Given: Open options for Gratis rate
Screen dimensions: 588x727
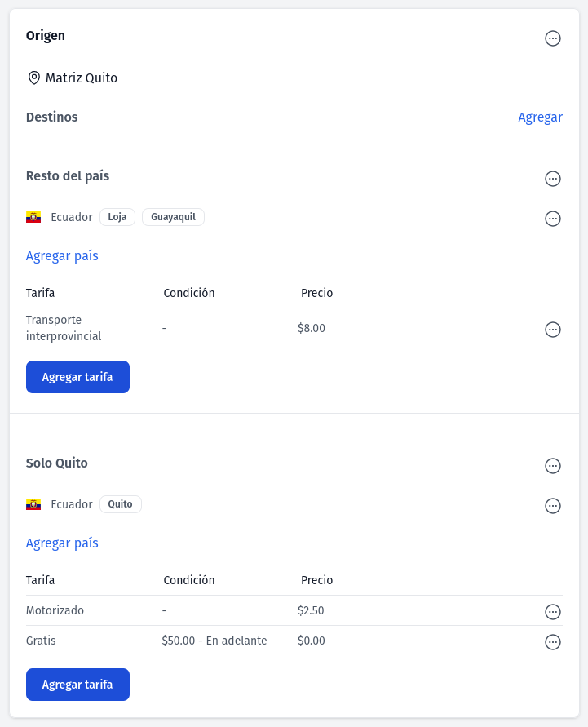Looking at the screenshot, I should click(552, 642).
